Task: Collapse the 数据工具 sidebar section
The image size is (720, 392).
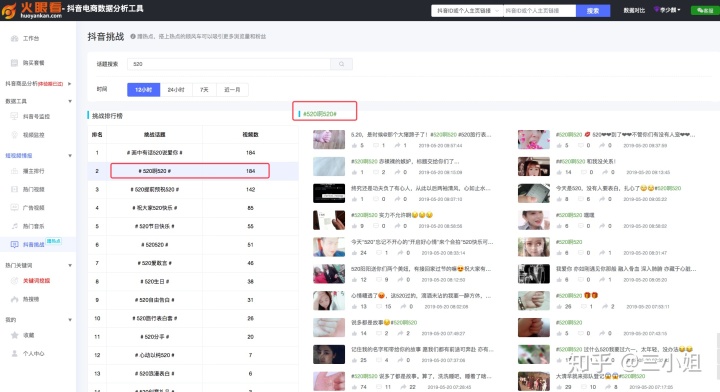Action: point(70,101)
